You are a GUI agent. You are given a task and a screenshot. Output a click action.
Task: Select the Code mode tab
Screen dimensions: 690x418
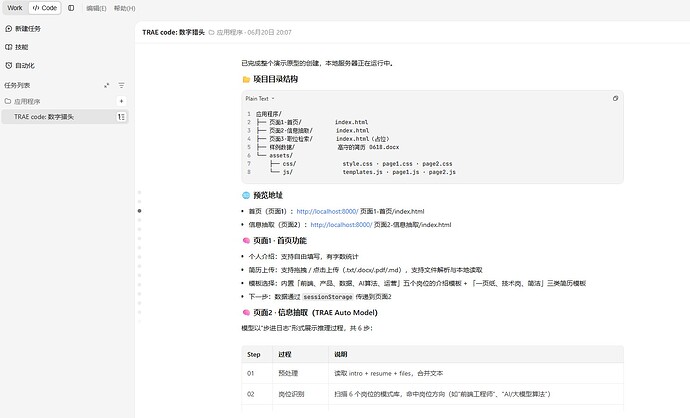[44, 8]
